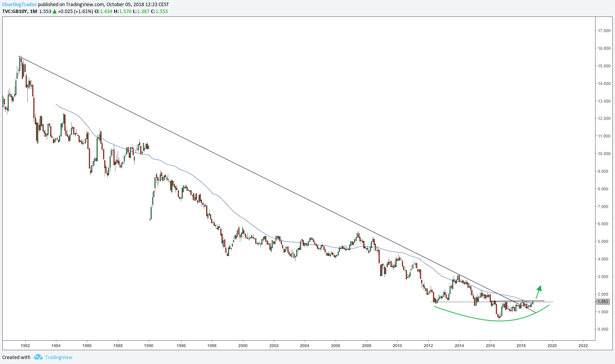Click the High value 1.576 in header
Viewport: 615px width, 364px height.
point(125,11)
